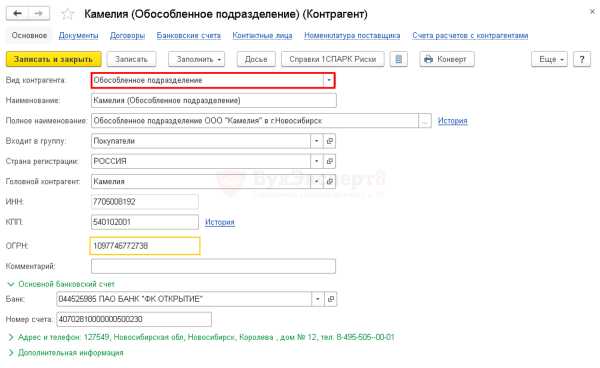Close the counterparty form with X
The width and height of the screenshot is (600, 368).
[592, 12]
